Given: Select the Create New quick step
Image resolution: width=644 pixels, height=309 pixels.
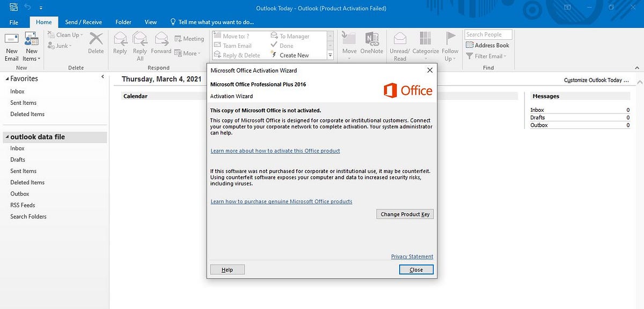Looking at the screenshot, I should pyautogui.click(x=290, y=55).
